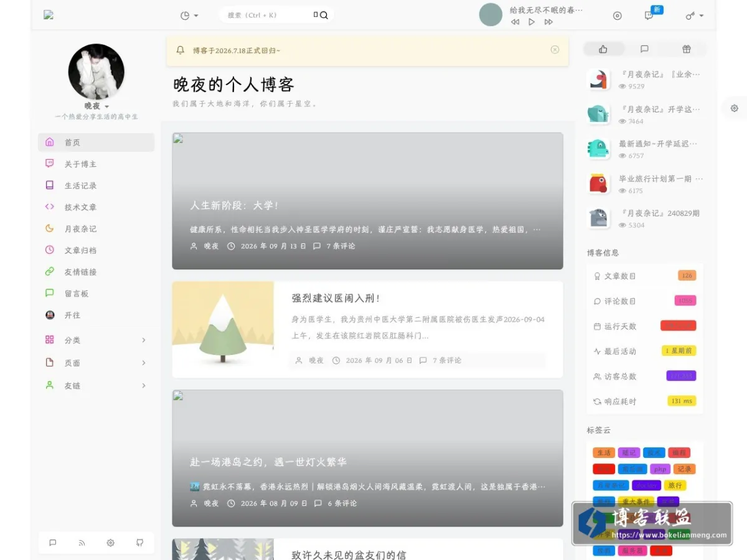Viewport: 747px width, 560px height.
Task: Open the chat icon with 新 badge
Action: [x=649, y=16]
